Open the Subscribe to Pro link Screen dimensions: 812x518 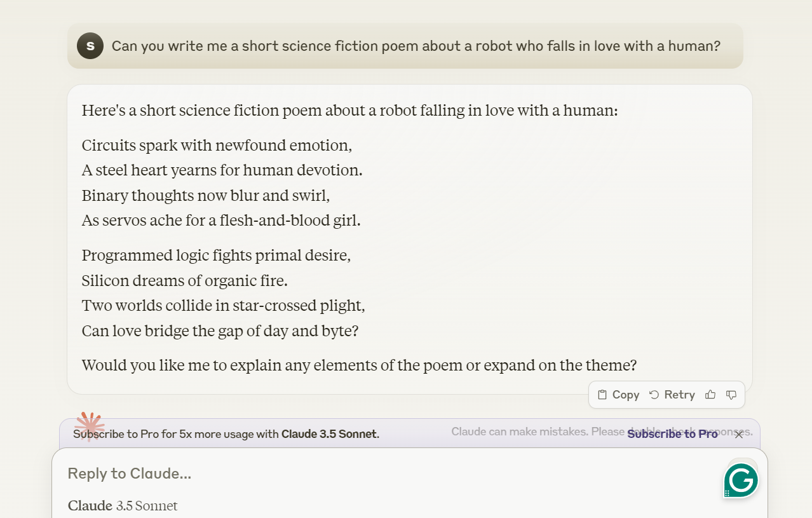[x=672, y=434]
